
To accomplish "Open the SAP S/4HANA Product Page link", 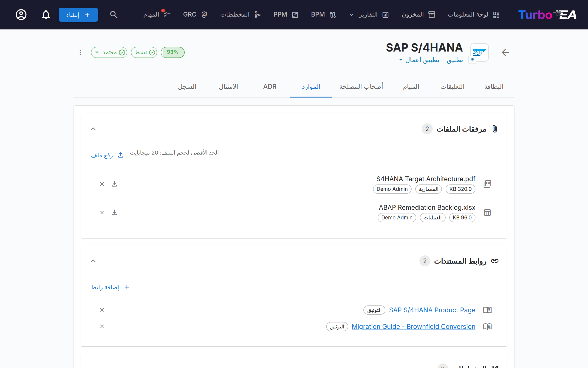I will (x=432, y=310).
